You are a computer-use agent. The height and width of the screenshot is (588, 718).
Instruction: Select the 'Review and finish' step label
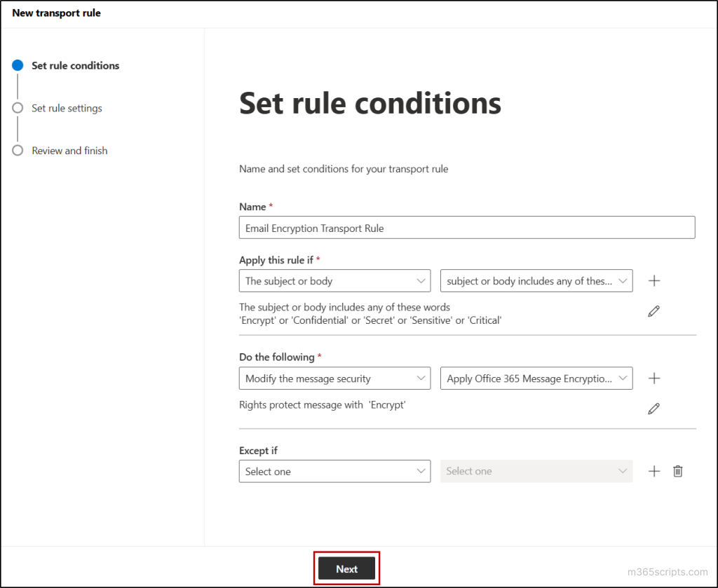(69, 150)
